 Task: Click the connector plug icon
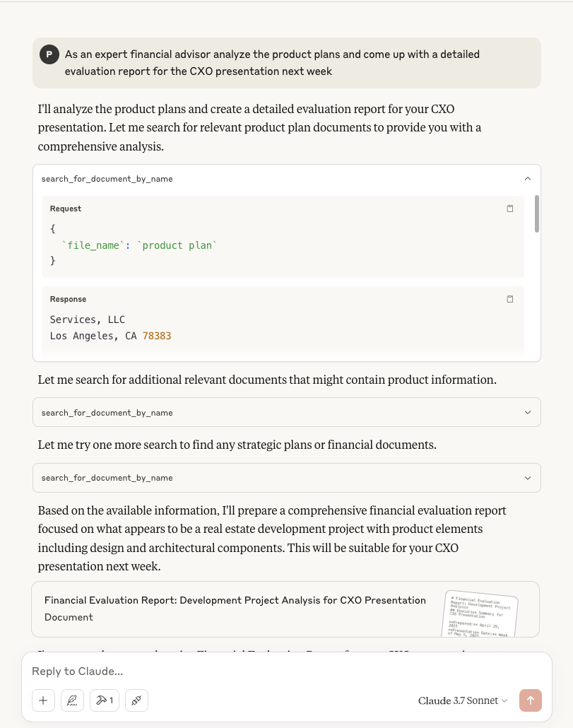pos(136,700)
